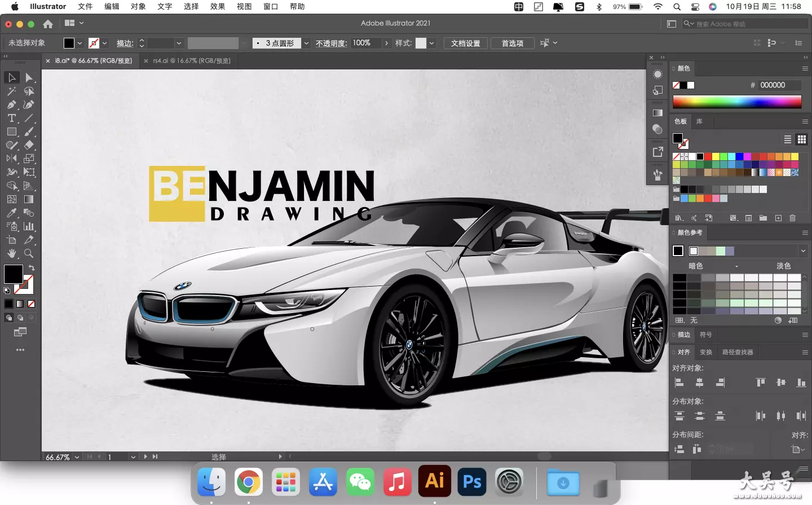Activate the Type tool
Image resolution: width=812 pixels, height=505 pixels.
[12, 118]
